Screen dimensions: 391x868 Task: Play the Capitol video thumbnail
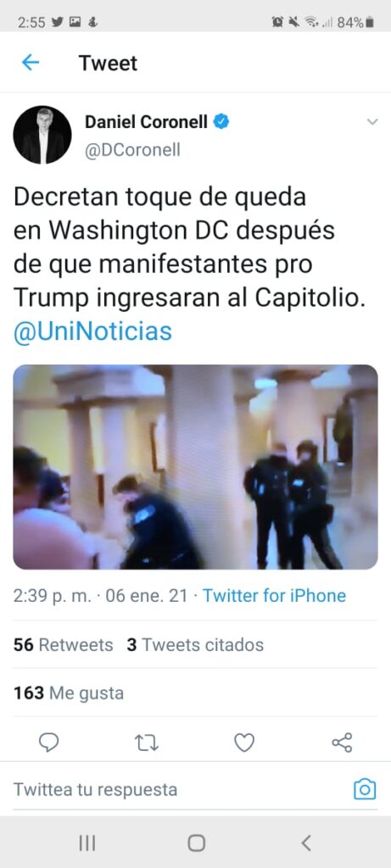tap(195, 467)
